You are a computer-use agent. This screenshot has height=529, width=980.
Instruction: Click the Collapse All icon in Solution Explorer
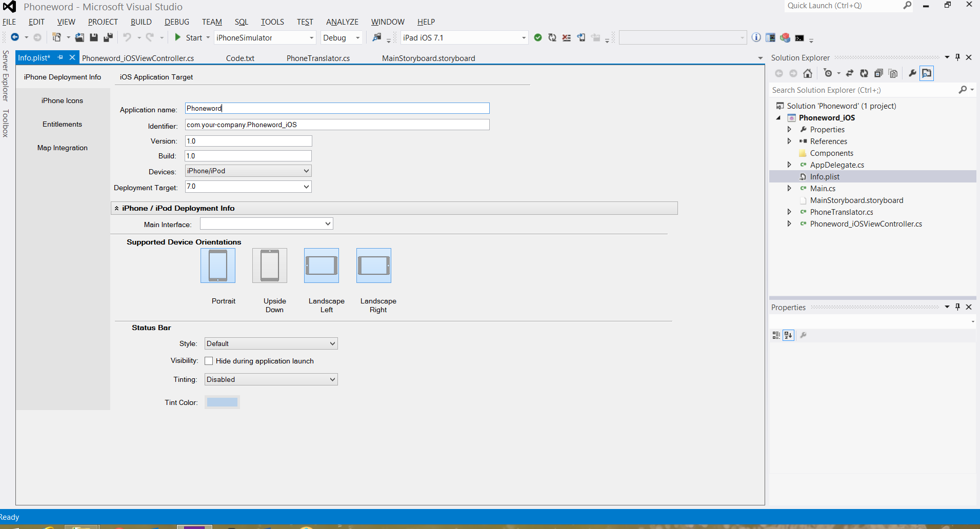click(878, 73)
